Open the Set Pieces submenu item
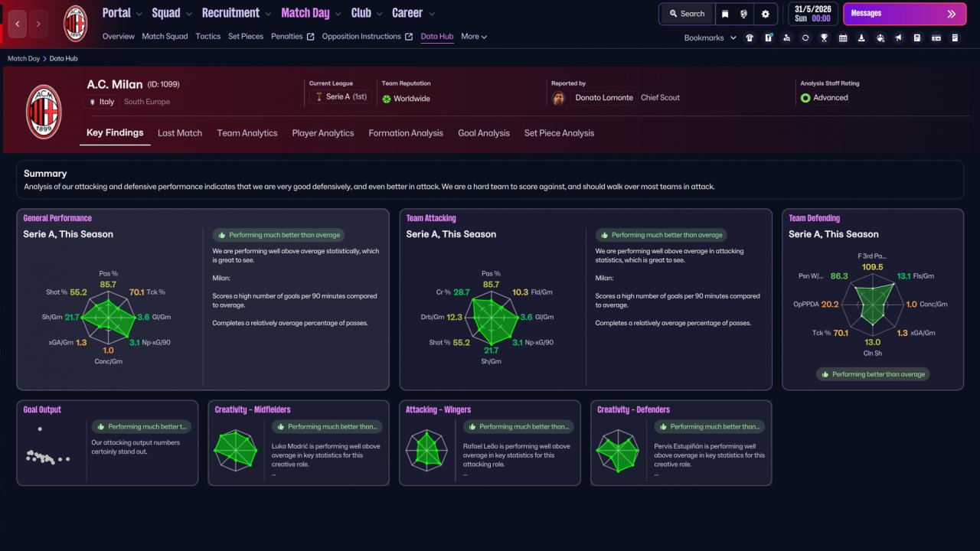The height and width of the screenshot is (551, 980). (246, 37)
